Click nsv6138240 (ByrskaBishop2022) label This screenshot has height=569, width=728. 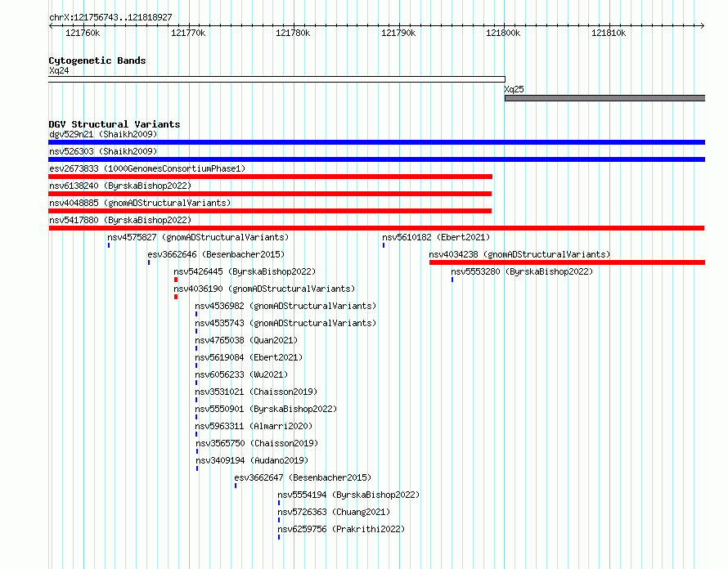pos(120,186)
